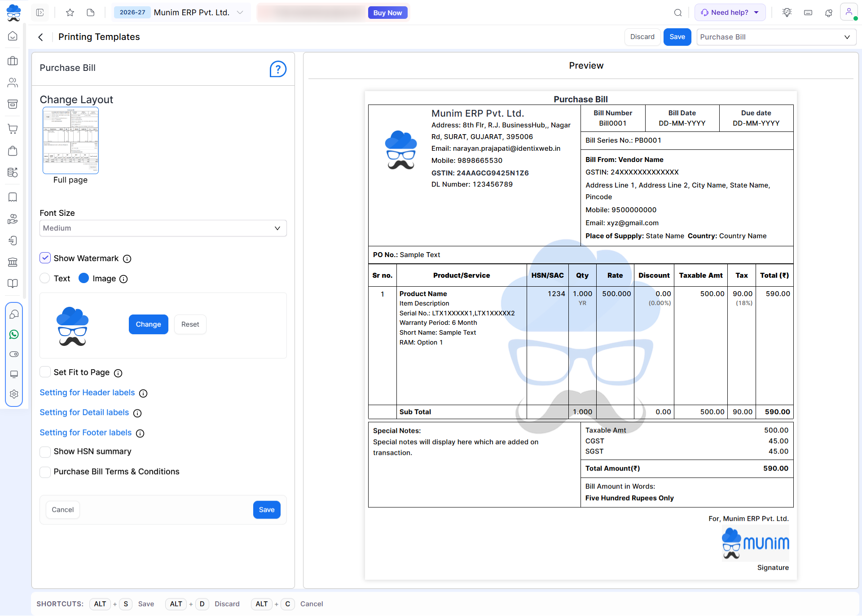
Task: Open Setting for Footer labels link
Action: [x=85, y=433]
